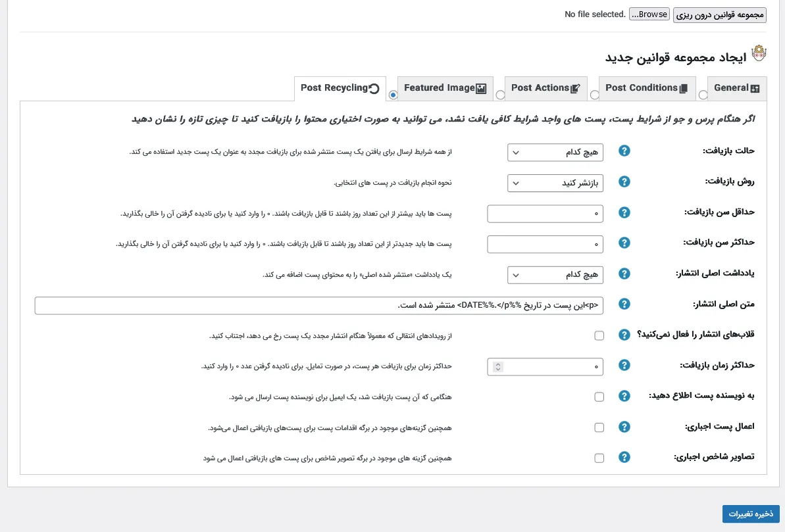Open روش بازیافت dropdown showing بازنشر کنید

(x=555, y=183)
